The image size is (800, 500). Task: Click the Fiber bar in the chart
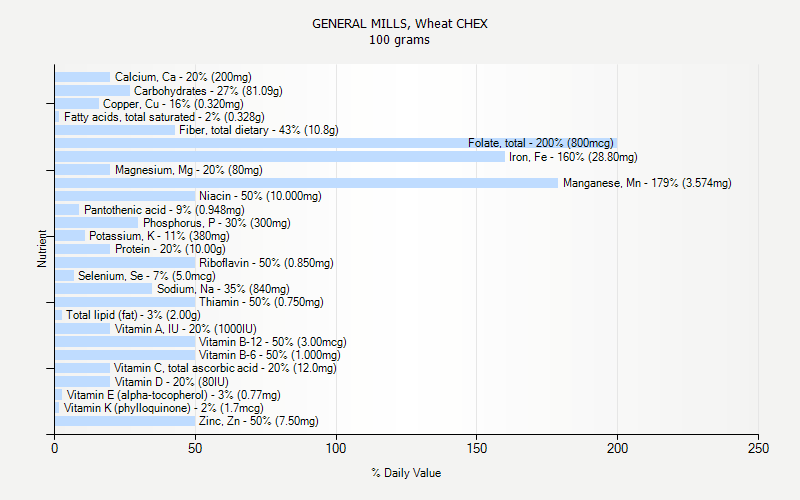pyautogui.click(x=115, y=130)
